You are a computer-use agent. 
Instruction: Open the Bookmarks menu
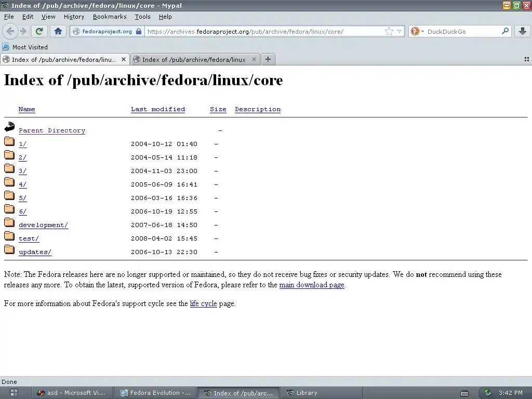click(x=110, y=17)
